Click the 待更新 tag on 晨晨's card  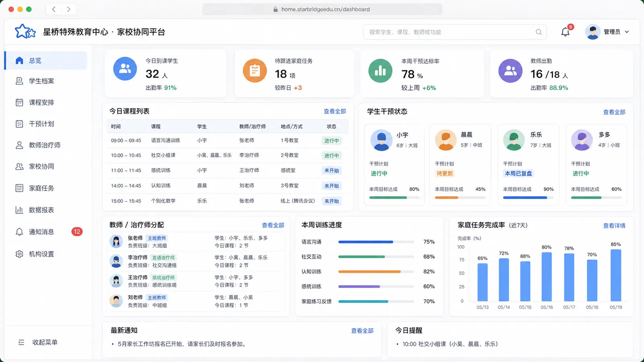(x=445, y=173)
